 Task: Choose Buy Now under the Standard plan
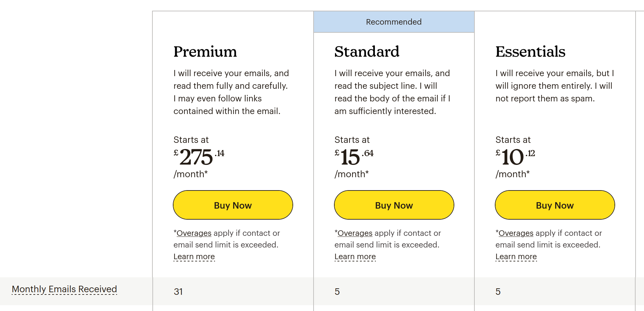(x=394, y=205)
